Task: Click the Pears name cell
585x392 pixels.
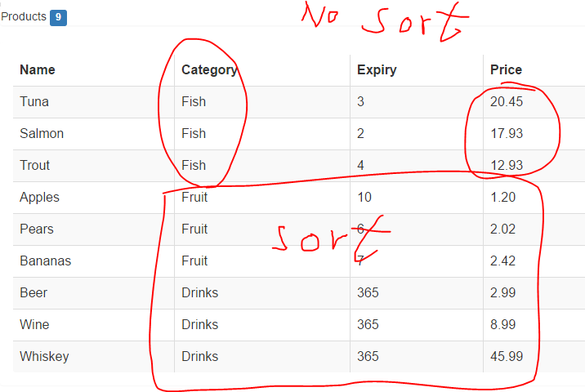Action: tap(37, 229)
